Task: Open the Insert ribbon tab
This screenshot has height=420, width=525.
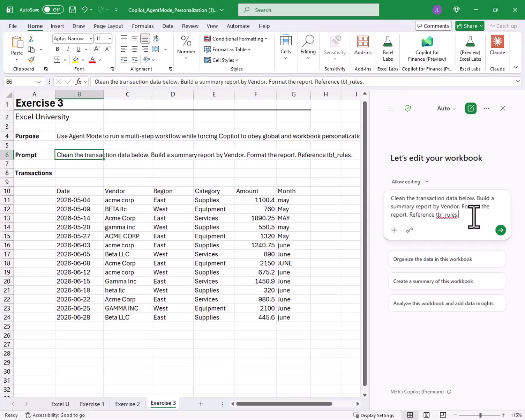Action: coord(57,26)
